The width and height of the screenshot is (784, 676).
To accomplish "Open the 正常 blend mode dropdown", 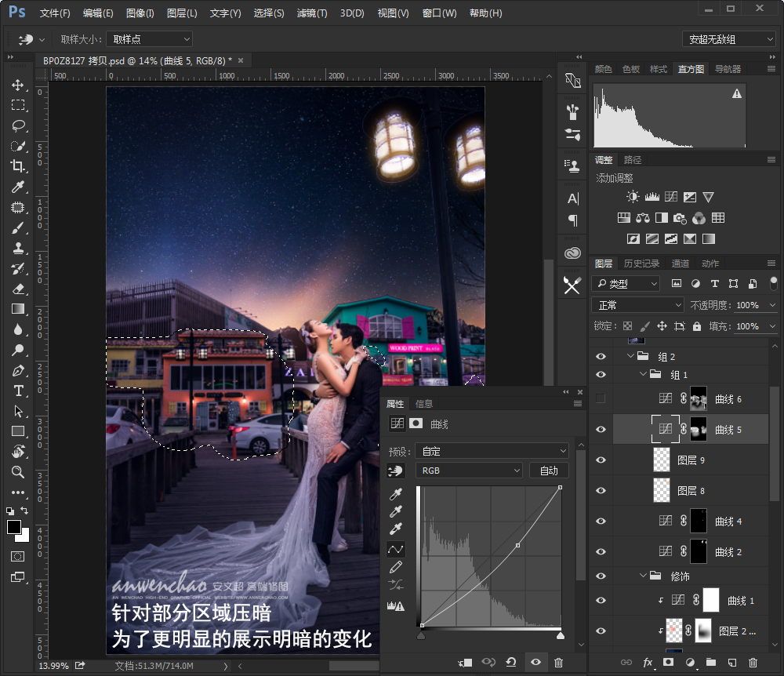I will (x=637, y=305).
